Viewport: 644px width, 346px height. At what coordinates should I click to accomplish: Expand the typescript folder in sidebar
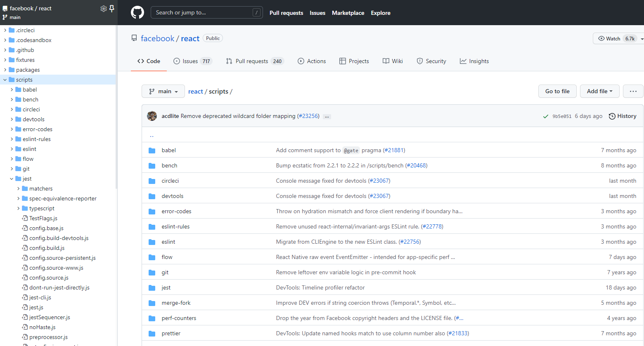tap(18, 208)
